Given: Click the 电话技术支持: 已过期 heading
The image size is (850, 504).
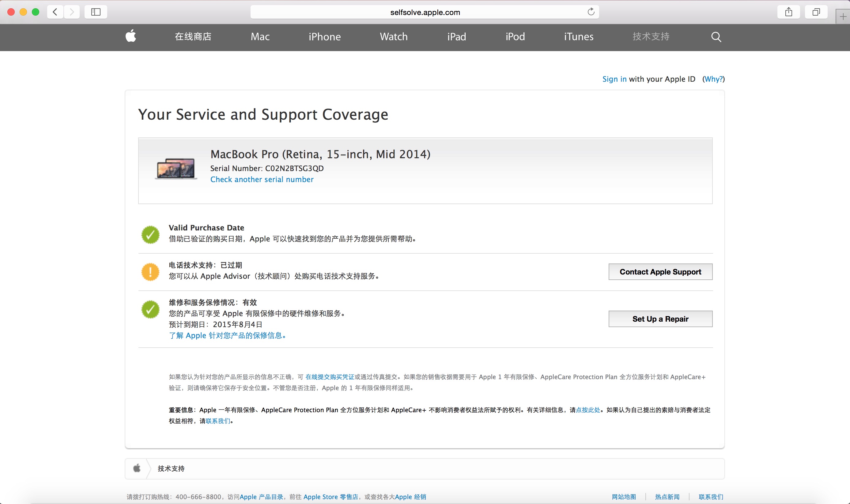Looking at the screenshot, I should click(205, 265).
